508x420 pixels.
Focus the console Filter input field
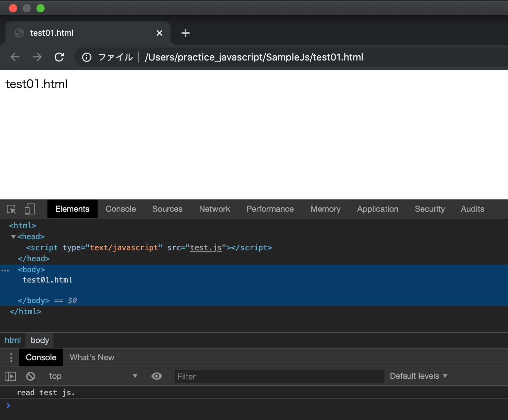(x=279, y=376)
